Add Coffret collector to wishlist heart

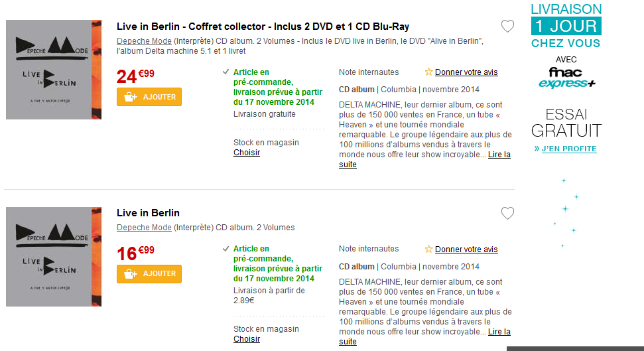(507, 27)
